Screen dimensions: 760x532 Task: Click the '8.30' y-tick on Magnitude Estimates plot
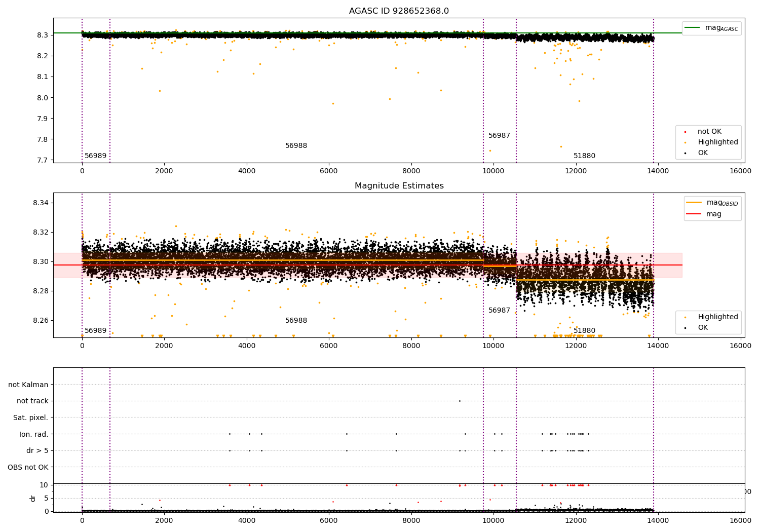pyautogui.click(x=41, y=262)
